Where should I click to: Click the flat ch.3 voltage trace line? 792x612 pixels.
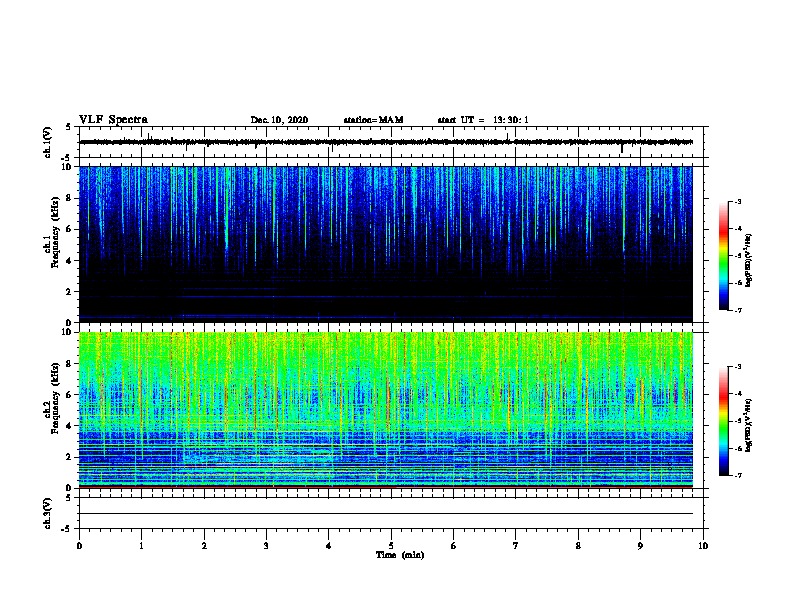pyautogui.click(x=386, y=514)
